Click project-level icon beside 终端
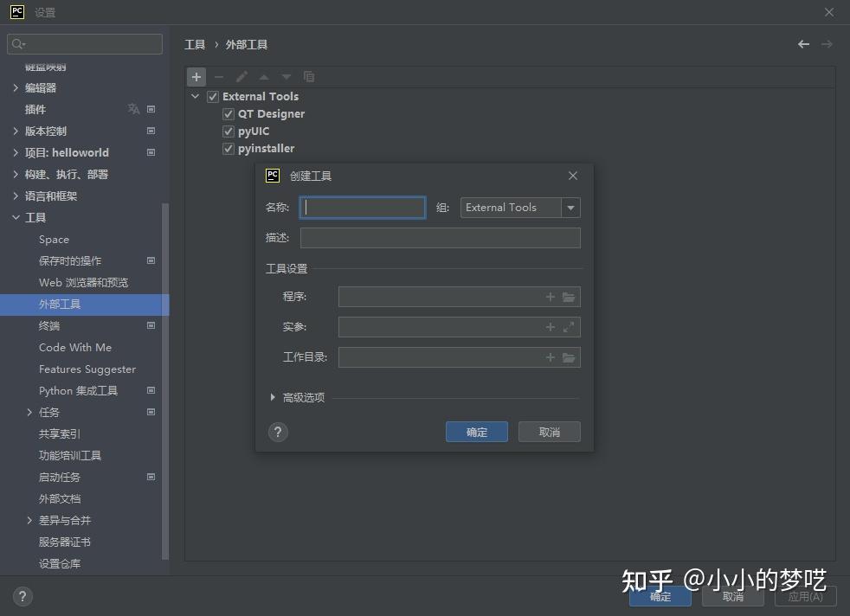 [151, 325]
